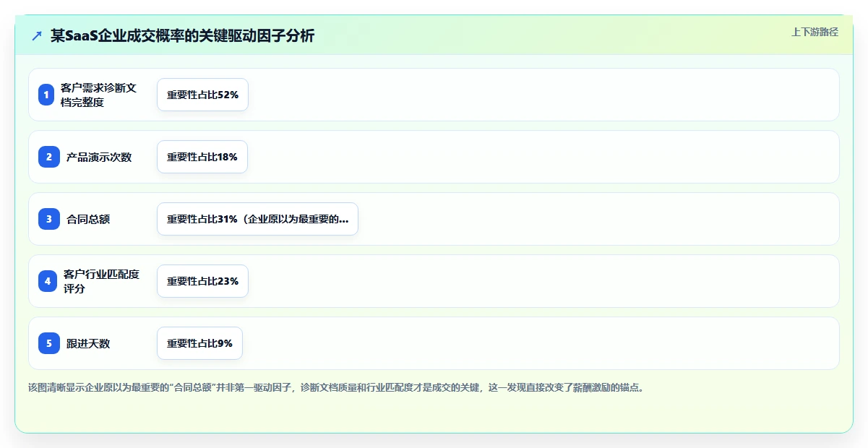Screen dimensions: 868x448
Task: Select the 跟进天数 factor label
Action: point(88,343)
